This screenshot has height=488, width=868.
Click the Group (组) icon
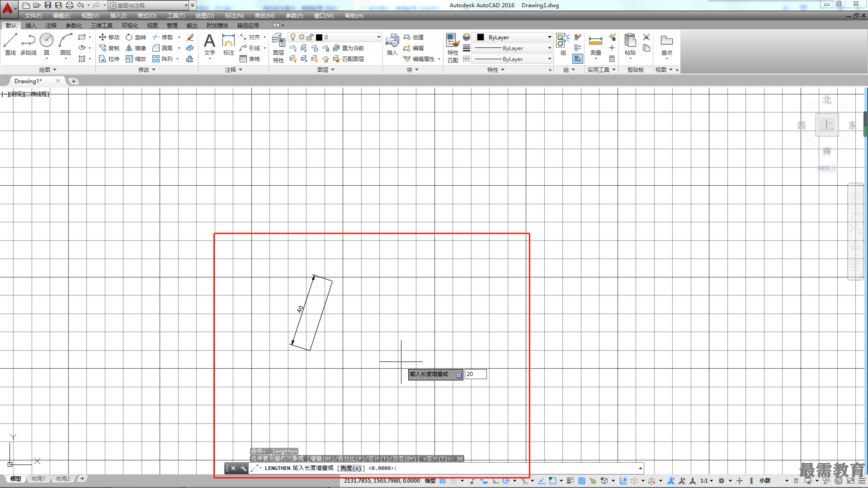click(x=563, y=44)
